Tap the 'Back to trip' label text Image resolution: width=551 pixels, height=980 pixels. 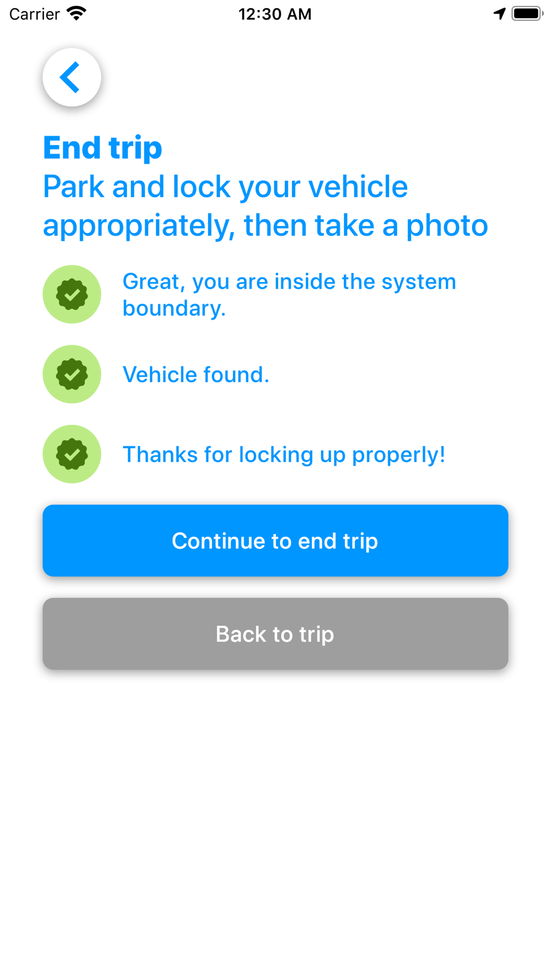click(x=275, y=634)
